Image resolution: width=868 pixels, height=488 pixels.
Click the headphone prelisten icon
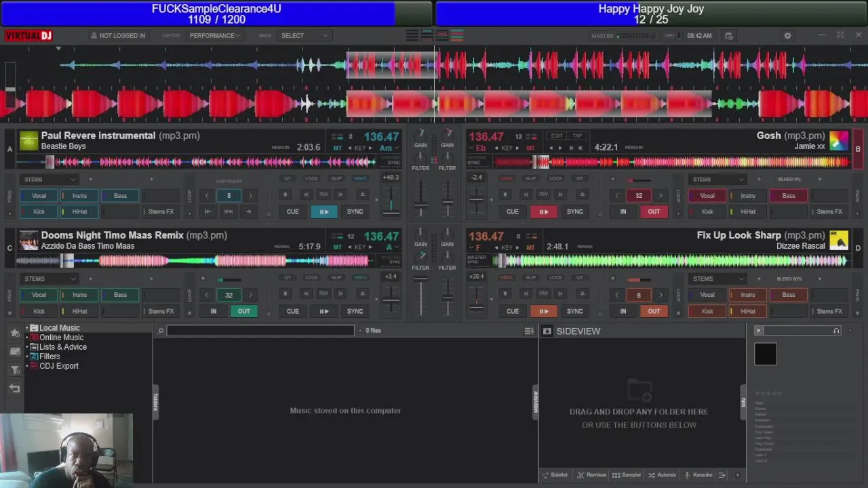click(836, 331)
